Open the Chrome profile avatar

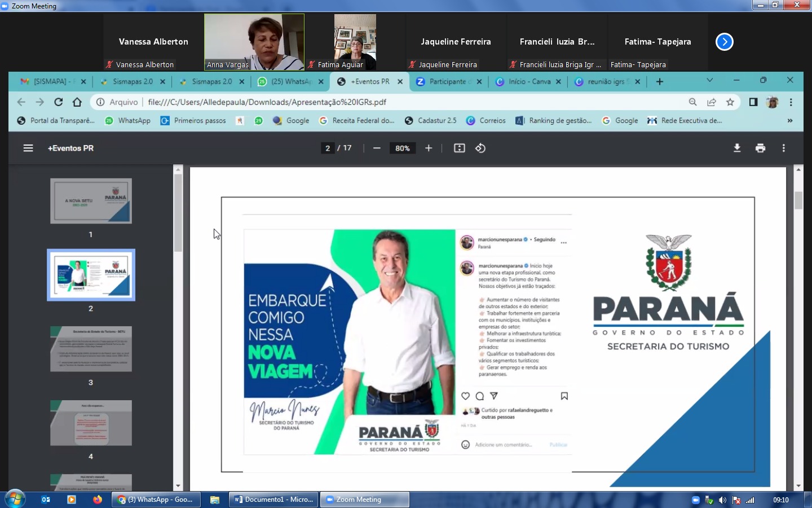point(773,102)
